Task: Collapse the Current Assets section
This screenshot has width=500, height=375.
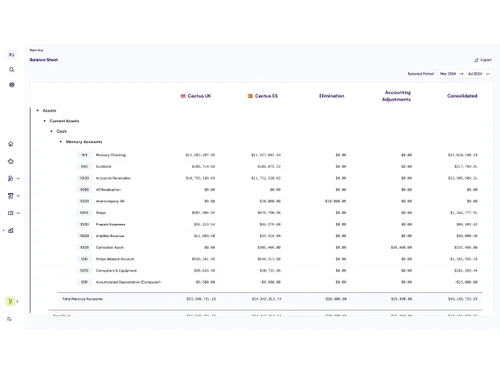Action: (x=45, y=121)
